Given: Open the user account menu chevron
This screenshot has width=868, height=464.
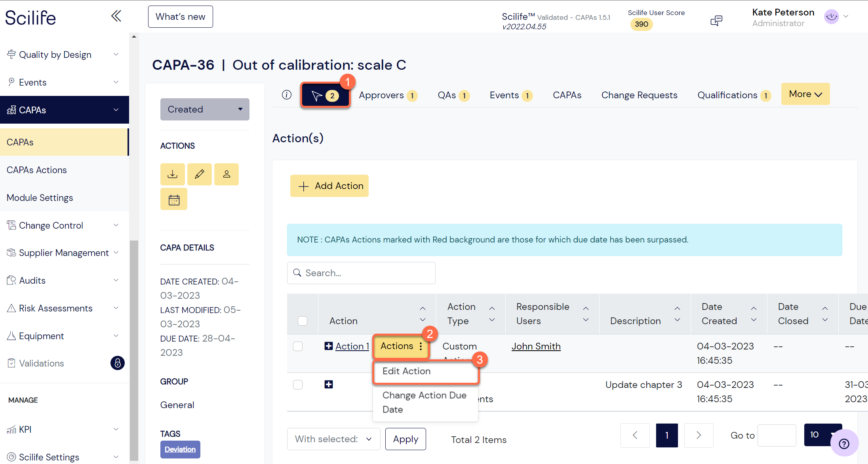Looking at the screenshot, I should (846, 16).
